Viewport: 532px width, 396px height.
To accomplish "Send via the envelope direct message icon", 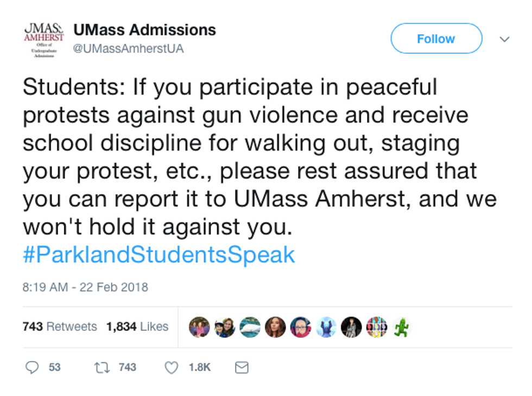I will point(241,368).
